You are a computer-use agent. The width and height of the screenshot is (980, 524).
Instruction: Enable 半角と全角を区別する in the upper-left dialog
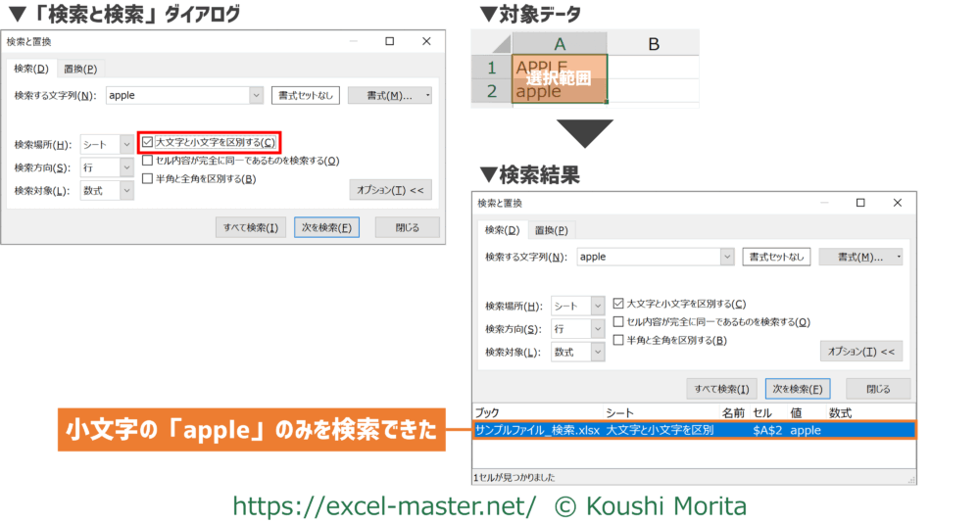coord(148,178)
